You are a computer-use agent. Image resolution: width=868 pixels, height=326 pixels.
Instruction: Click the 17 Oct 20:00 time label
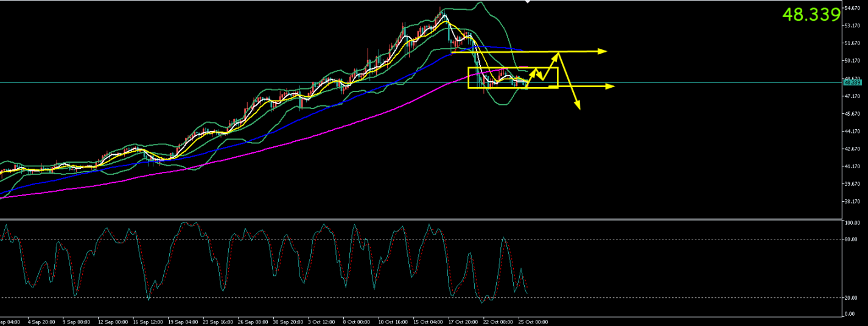464,321
